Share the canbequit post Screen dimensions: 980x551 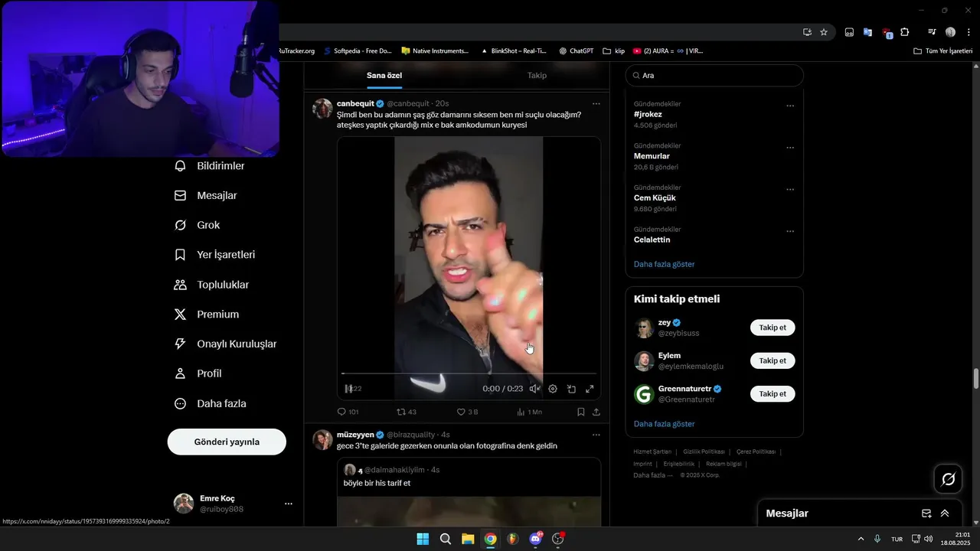tap(596, 412)
